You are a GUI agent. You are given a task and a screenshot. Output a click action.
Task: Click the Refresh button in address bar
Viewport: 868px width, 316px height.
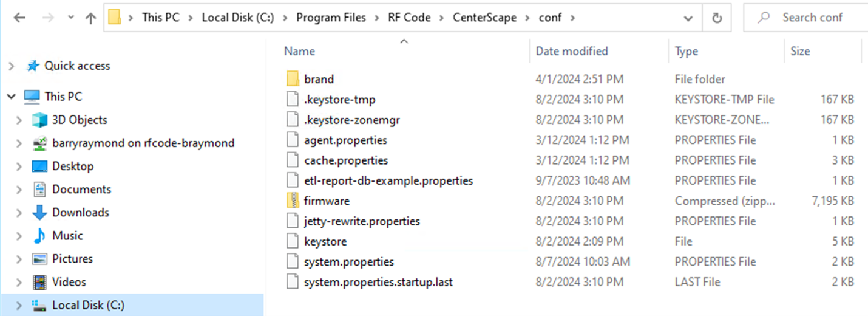pyautogui.click(x=717, y=18)
